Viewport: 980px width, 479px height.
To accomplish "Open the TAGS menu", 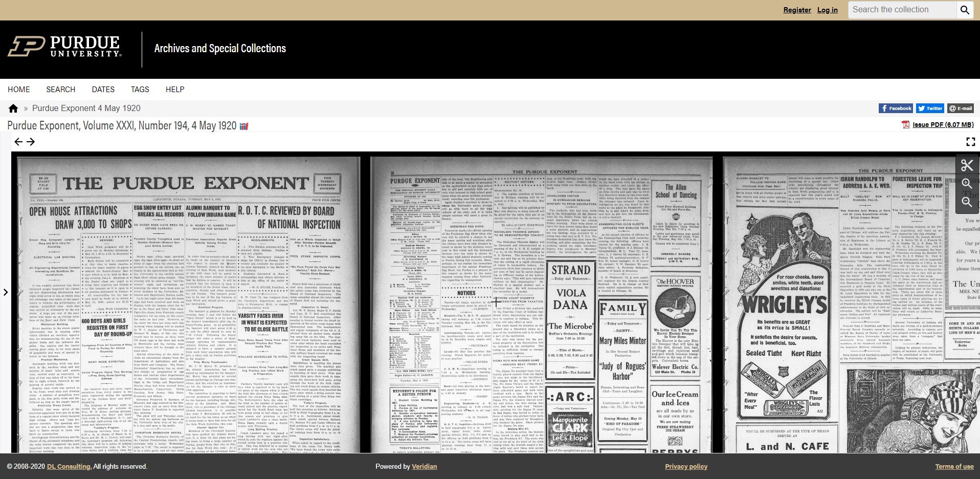I will pos(139,89).
